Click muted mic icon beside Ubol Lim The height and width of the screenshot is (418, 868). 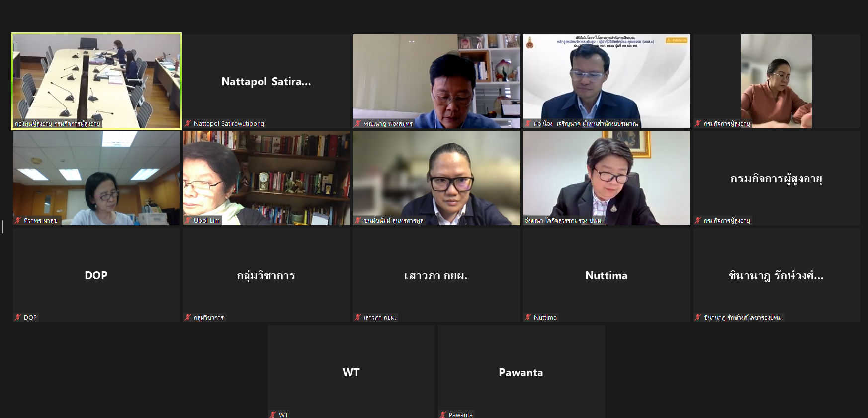[188, 220]
